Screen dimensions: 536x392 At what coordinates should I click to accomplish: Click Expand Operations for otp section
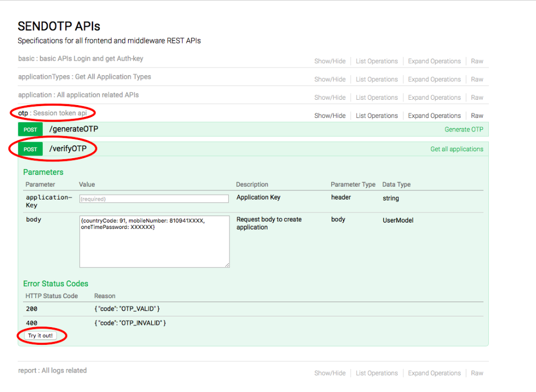[434, 116]
